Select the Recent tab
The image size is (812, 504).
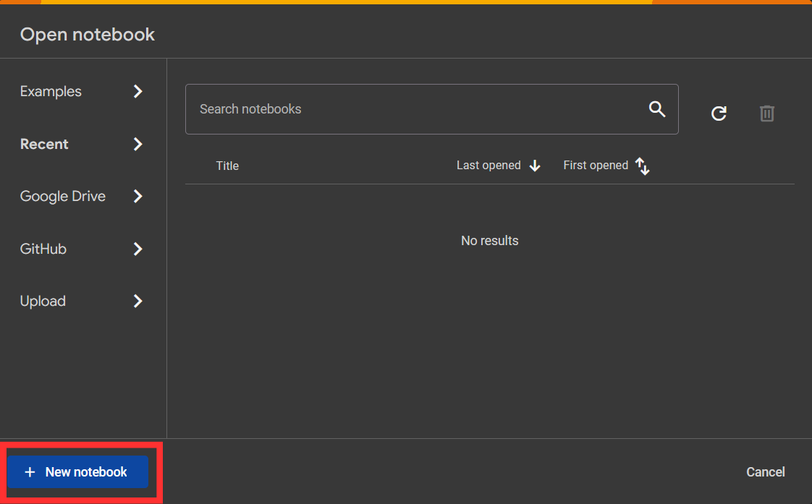[44, 145]
